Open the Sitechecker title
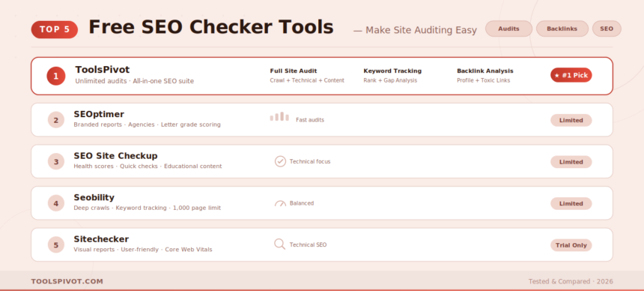 click(101, 239)
